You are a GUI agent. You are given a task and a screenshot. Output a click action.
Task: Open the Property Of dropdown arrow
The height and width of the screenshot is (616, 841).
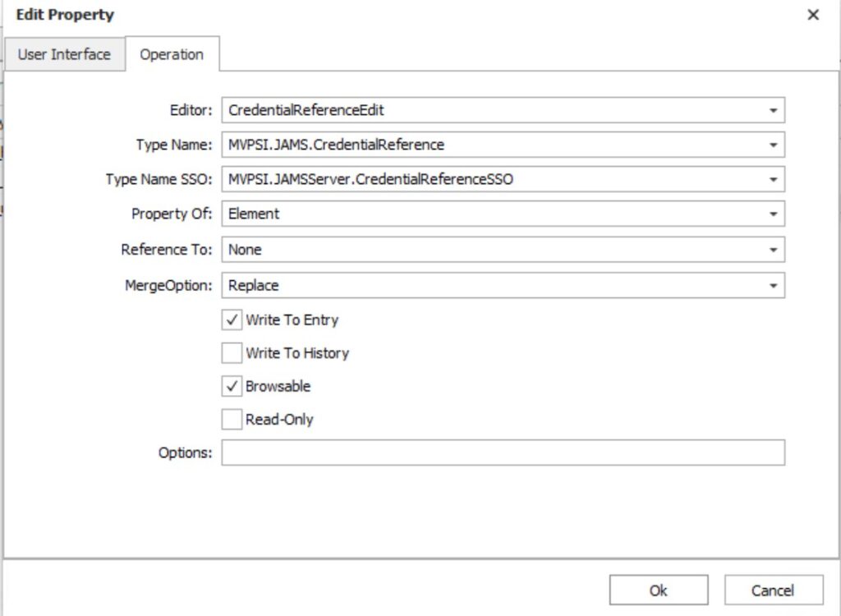773,214
